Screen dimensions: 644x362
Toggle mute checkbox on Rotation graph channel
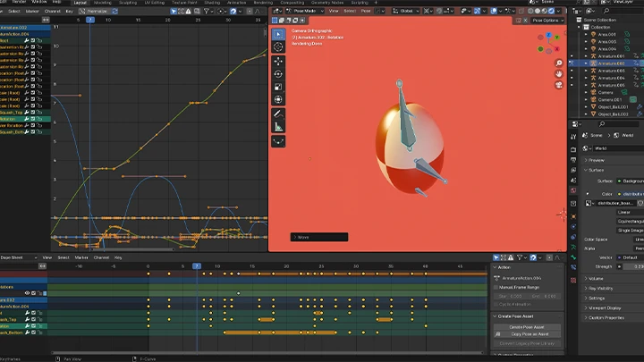pyautogui.click(x=33, y=119)
